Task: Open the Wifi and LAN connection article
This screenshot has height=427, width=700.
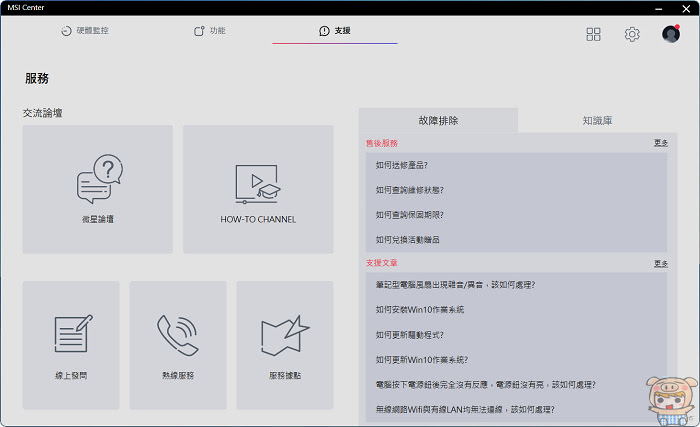Action: [x=465, y=410]
